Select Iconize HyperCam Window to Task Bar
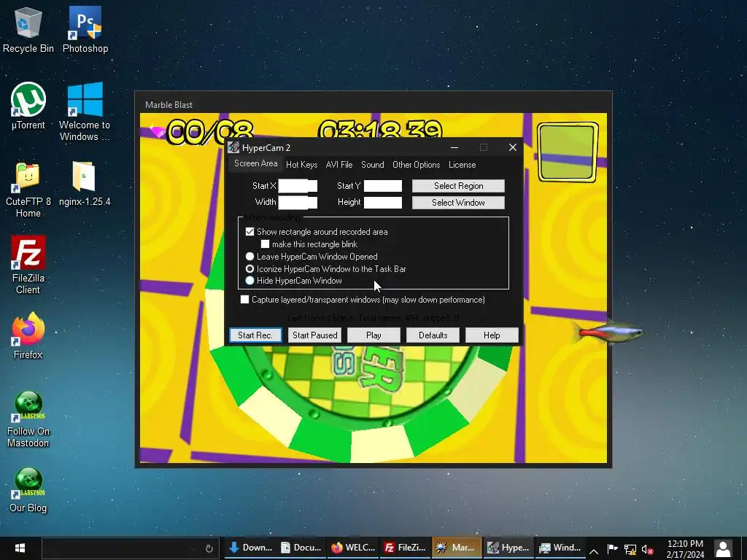This screenshot has height=560, width=747. 249,268
